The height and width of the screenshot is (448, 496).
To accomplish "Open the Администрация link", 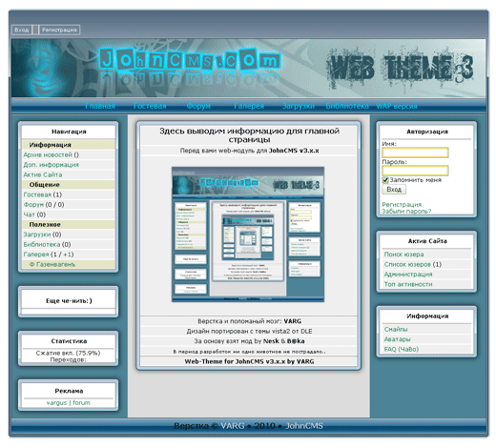I will (x=408, y=275).
